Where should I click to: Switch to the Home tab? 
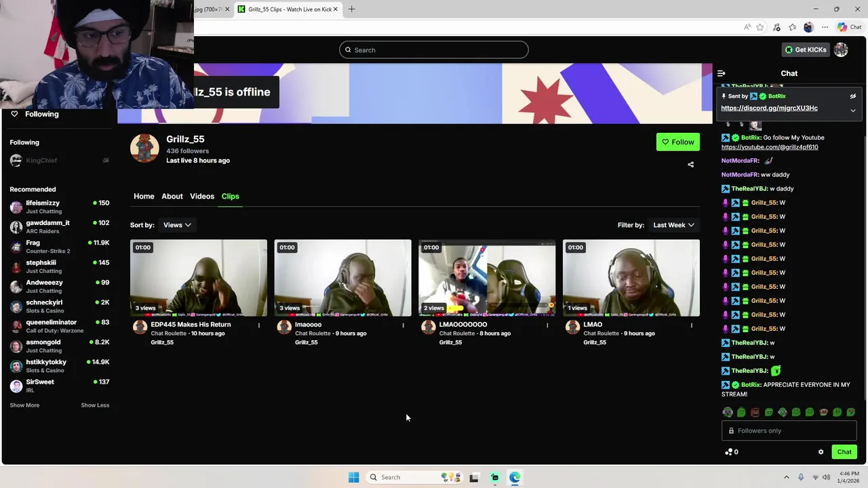click(144, 197)
